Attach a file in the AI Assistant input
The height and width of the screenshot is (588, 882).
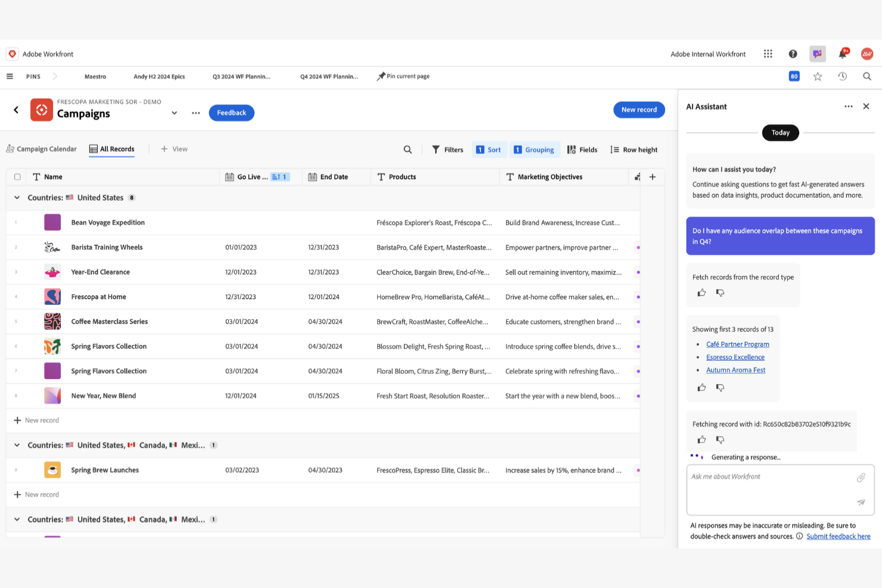point(861,477)
